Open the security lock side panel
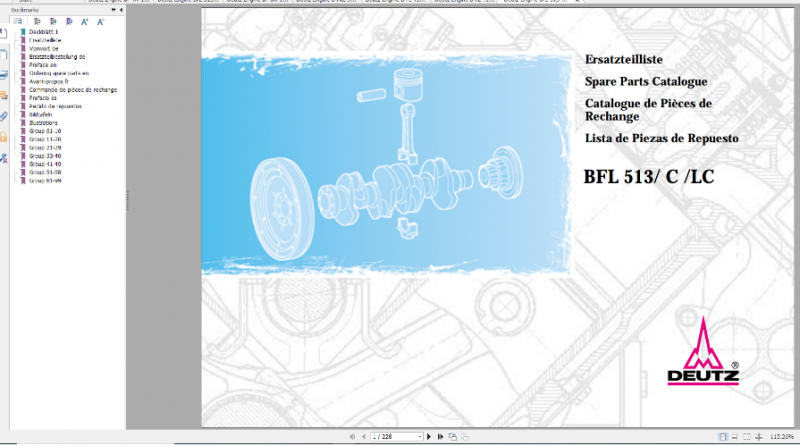Screen dimensions: 800x446 click(4, 137)
